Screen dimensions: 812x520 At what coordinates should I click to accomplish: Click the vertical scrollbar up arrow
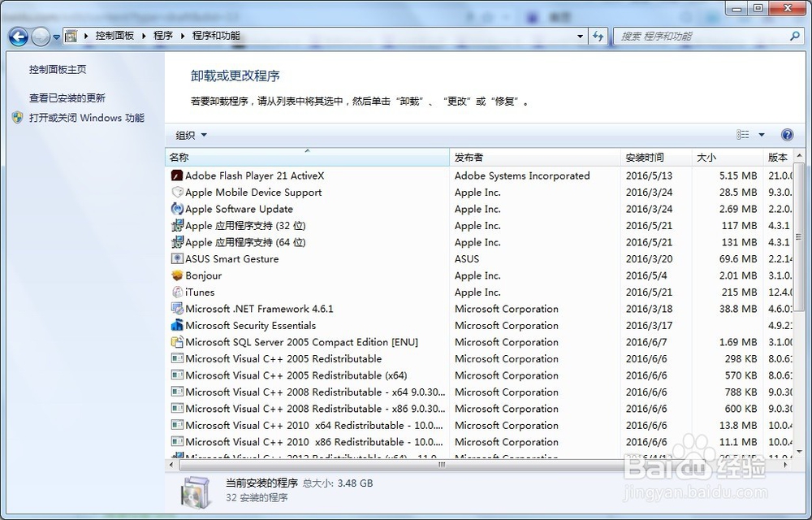(799, 155)
